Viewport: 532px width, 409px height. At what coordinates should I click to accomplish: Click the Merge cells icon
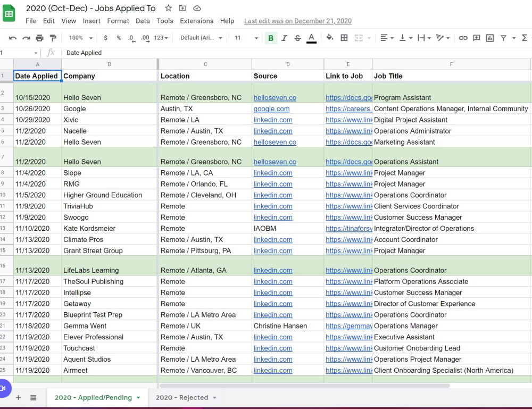coord(359,38)
